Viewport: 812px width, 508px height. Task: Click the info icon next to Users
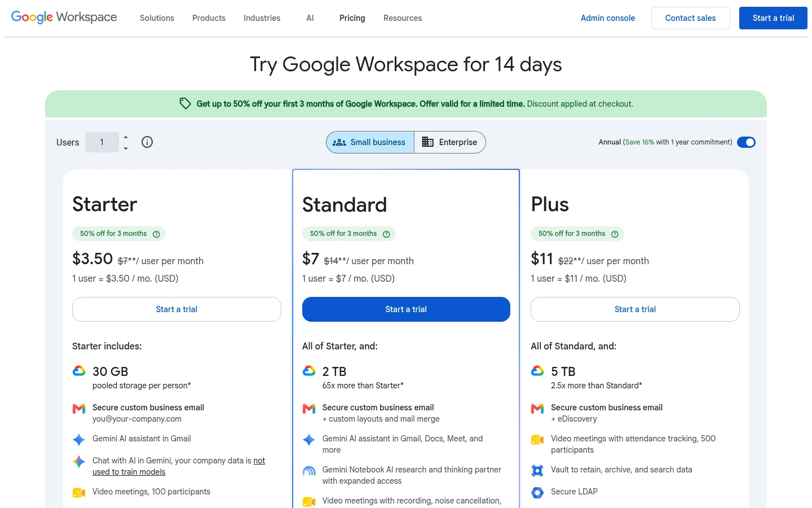[x=147, y=142]
